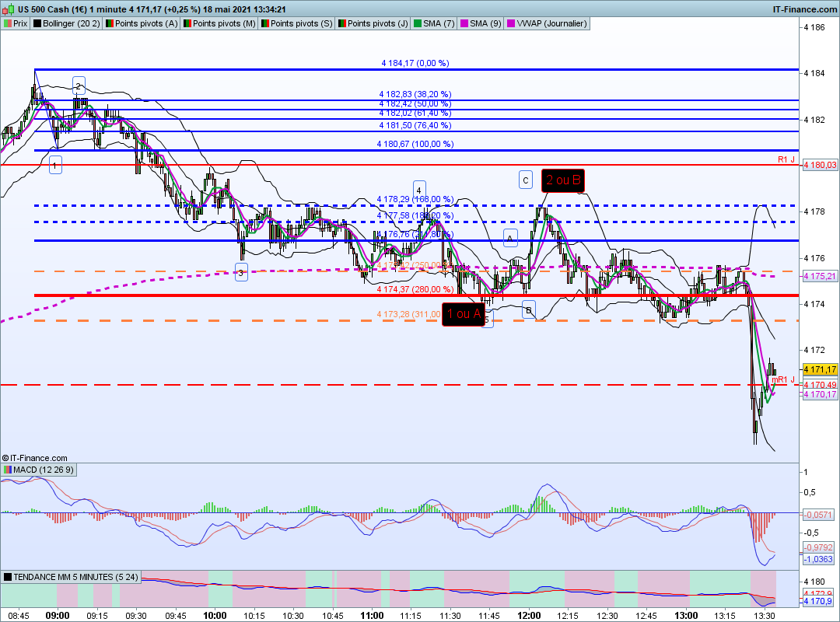
Task: Select the Bollinger (20 2) indicator tab
Action: tap(66, 23)
